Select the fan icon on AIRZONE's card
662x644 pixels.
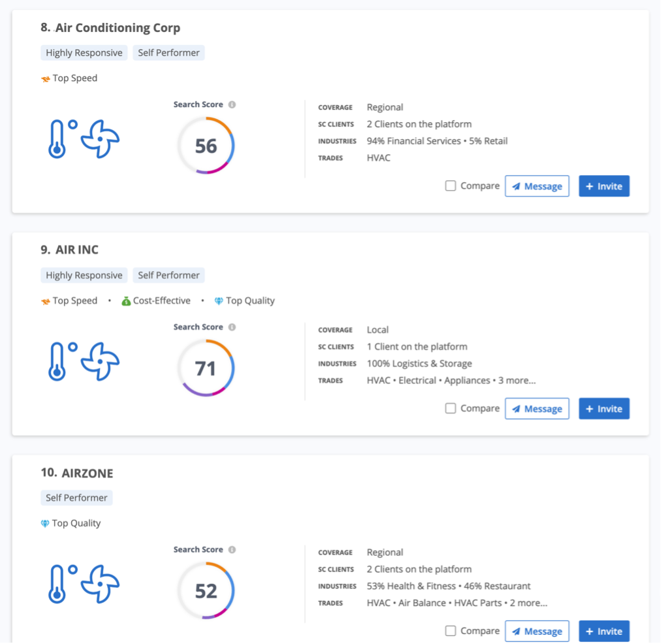coord(101,585)
